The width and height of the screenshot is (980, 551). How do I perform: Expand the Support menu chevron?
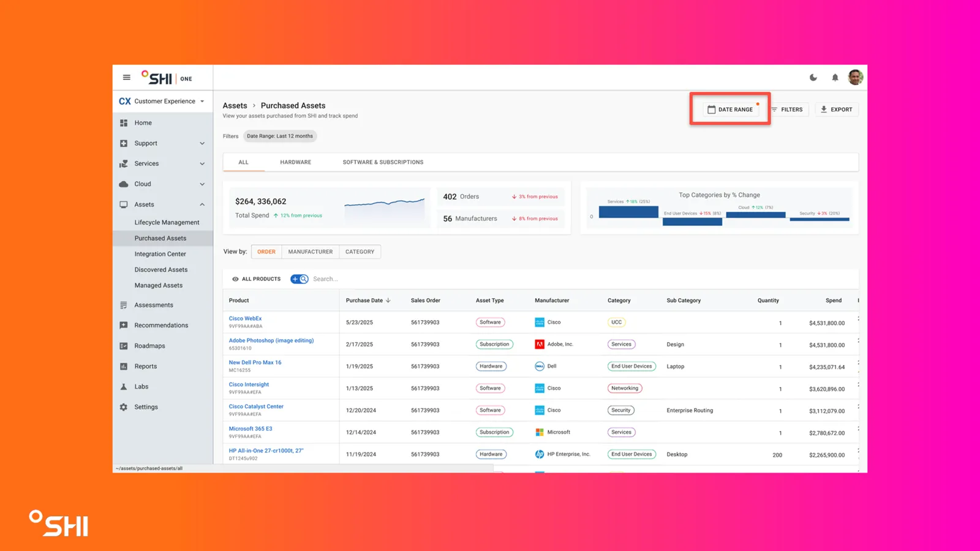[x=202, y=143]
